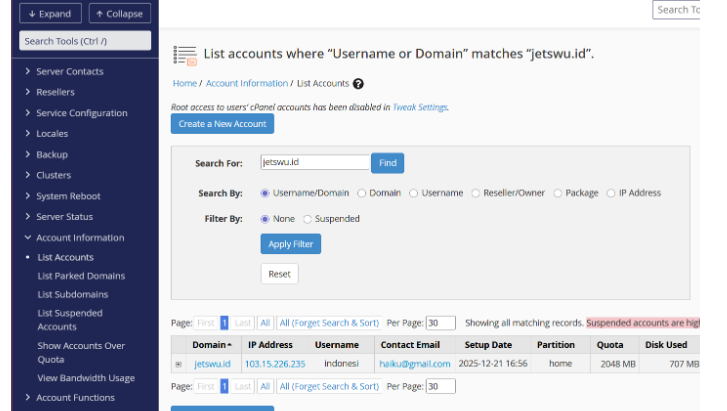This screenshot has height=411, width=727.
Task: Click the Reset button
Action: click(280, 274)
